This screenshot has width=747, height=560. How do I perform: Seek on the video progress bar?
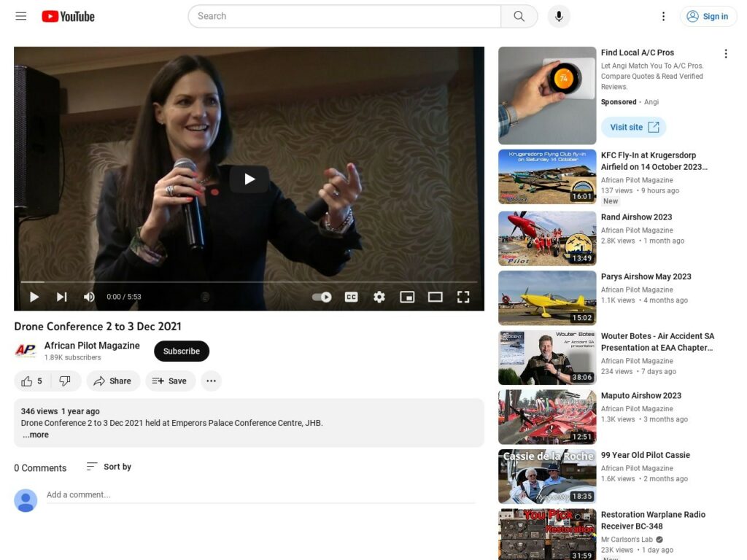pyautogui.click(x=249, y=282)
